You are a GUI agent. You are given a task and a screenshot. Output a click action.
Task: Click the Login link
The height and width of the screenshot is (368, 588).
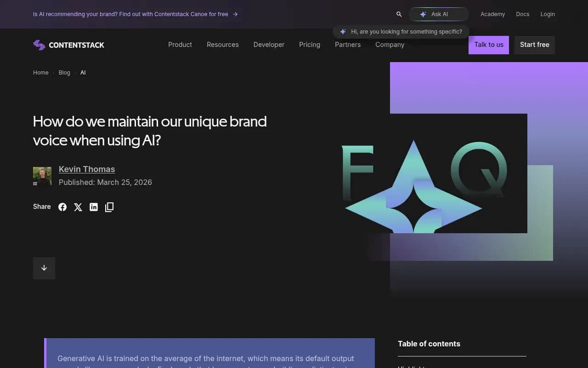point(548,14)
